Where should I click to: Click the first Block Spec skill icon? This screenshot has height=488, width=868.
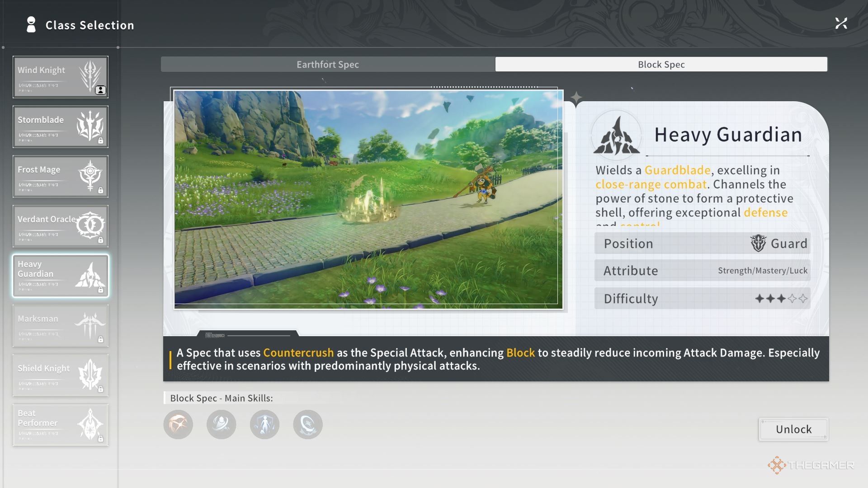click(x=178, y=424)
